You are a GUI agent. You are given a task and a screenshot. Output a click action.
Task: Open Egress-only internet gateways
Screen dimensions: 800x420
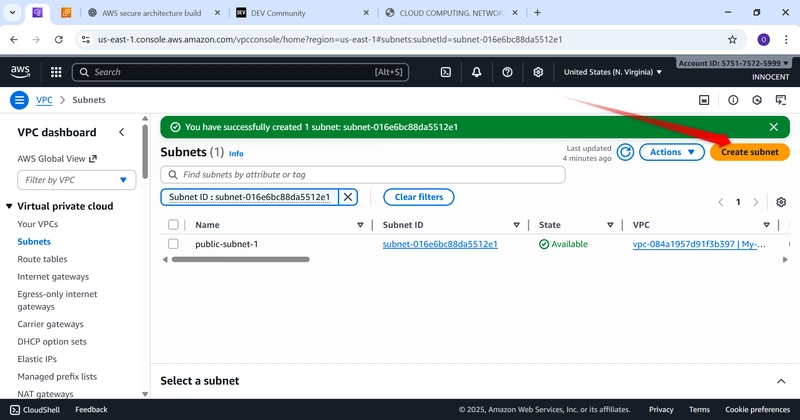coord(57,300)
